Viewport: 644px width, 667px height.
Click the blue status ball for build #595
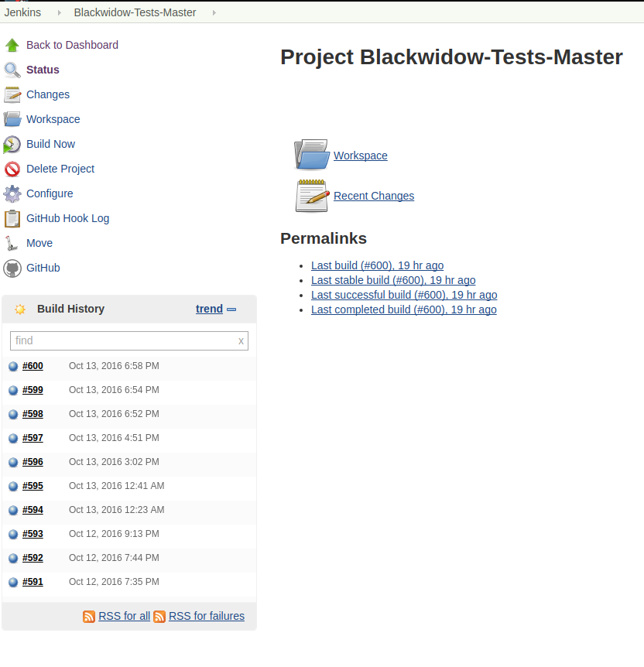click(x=13, y=486)
